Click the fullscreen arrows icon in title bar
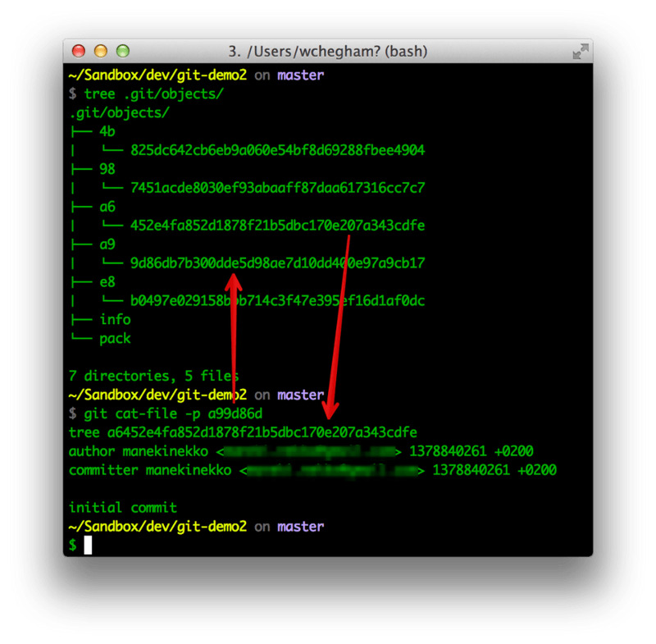Image resolution: width=656 pixels, height=644 pixels. 581,52
